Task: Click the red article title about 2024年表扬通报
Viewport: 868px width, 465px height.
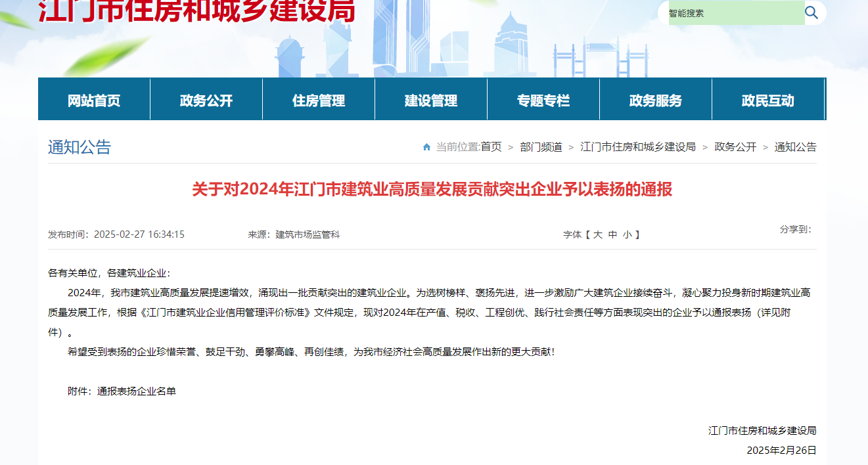Action: (432, 190)
